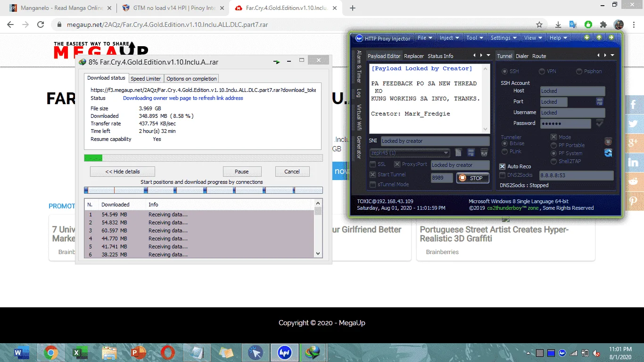Viewport: 644px width, 362px height.
Task: Open HPI app from the taskbar
Action: click(x=284, y=352)
